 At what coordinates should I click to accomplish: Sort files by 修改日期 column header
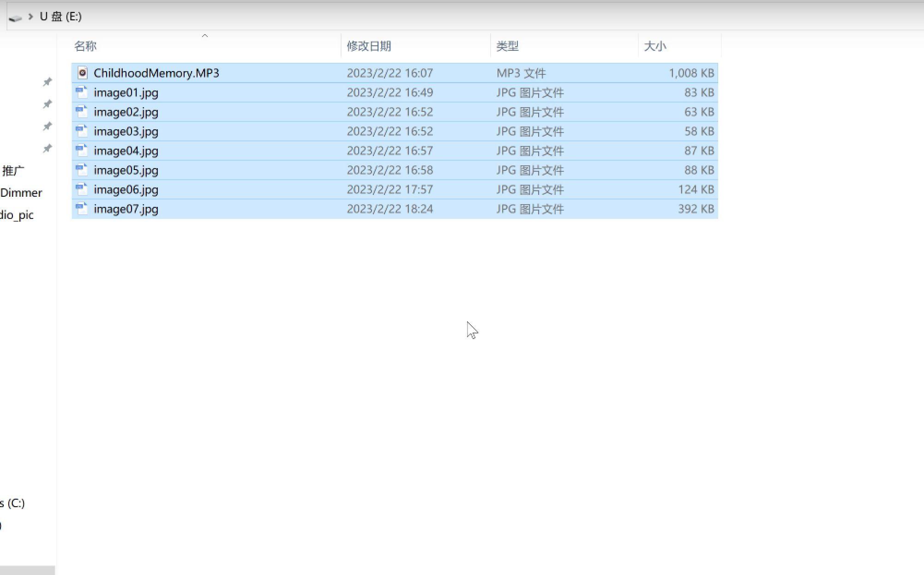click(369, 46)
